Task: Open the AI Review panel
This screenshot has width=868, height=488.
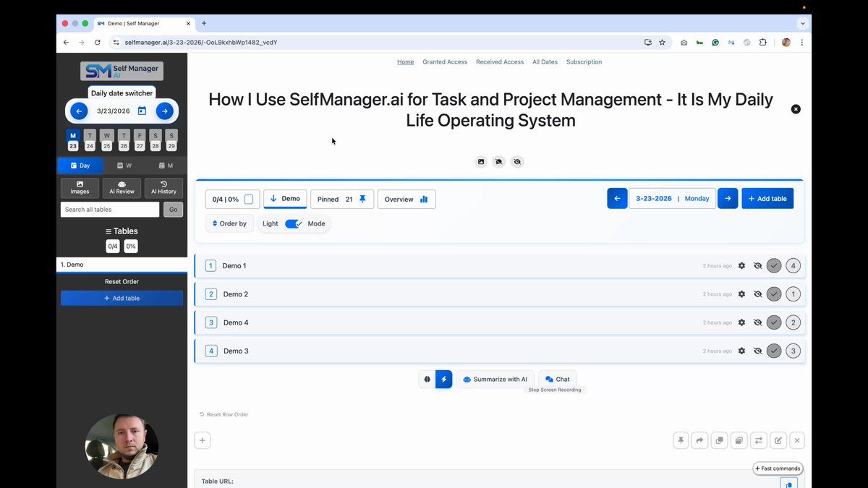Action: click(122, 188)
